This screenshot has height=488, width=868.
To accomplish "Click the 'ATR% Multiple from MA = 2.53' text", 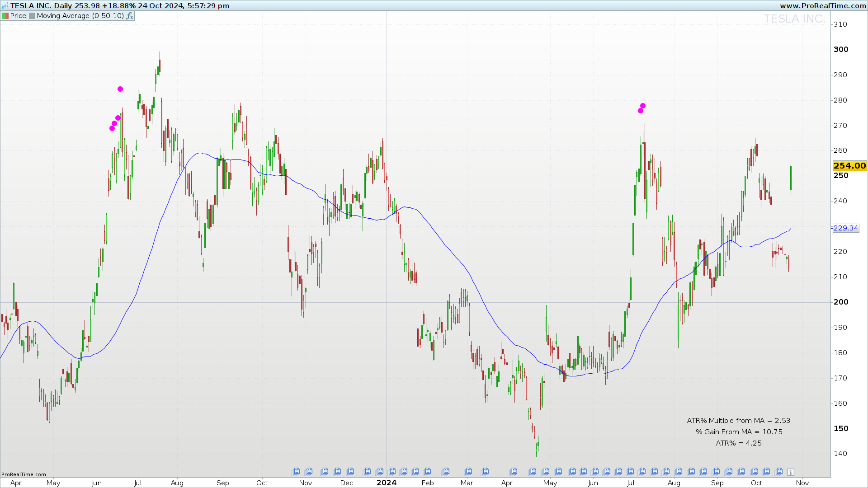I will pyautogui.click(x=739, y=421).
